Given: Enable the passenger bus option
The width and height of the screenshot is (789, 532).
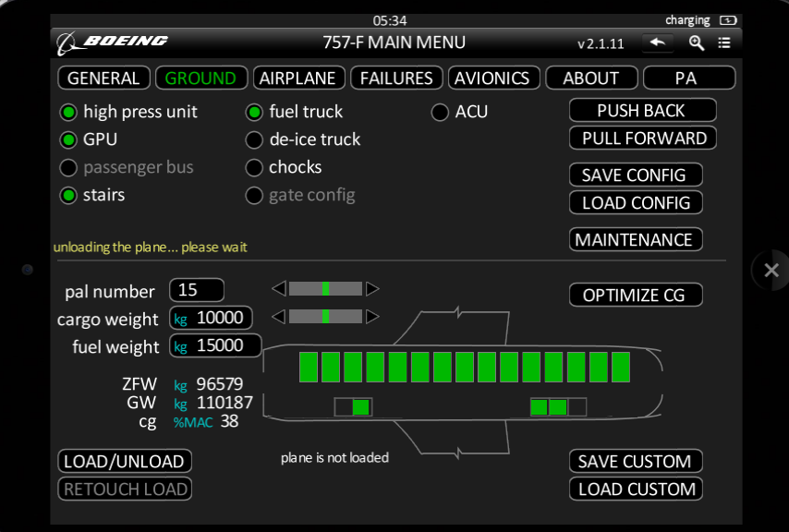Looking at the screenshot, I should pyautogui.click(x=68, y=168).
